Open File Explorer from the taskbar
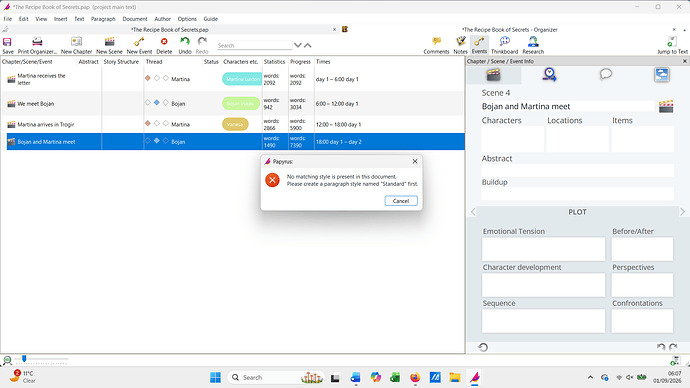690x388 pixels. coord(455,377)
